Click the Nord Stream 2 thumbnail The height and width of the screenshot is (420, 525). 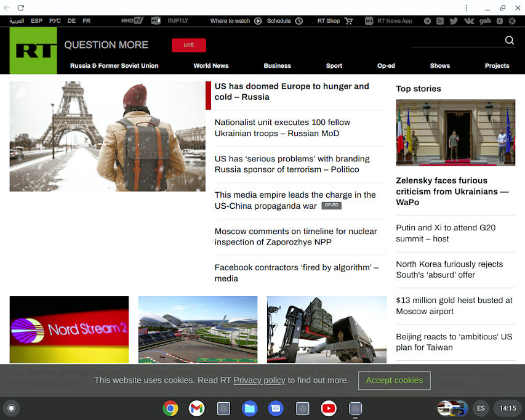(x=69, y=329)
